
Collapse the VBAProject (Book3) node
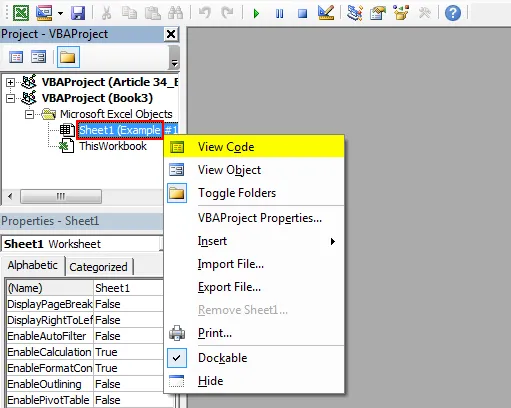10,98
